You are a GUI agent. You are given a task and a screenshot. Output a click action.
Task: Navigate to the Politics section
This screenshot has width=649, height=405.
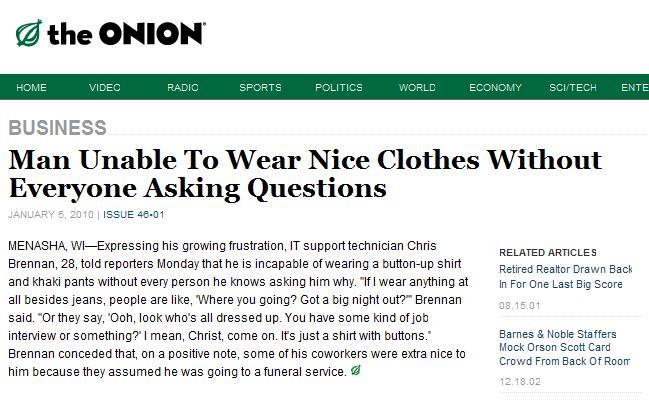338,88
